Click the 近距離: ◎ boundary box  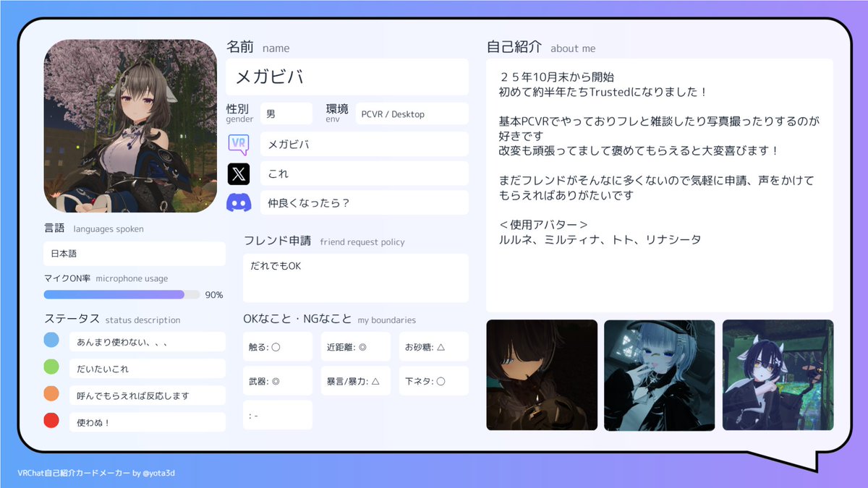356,346
